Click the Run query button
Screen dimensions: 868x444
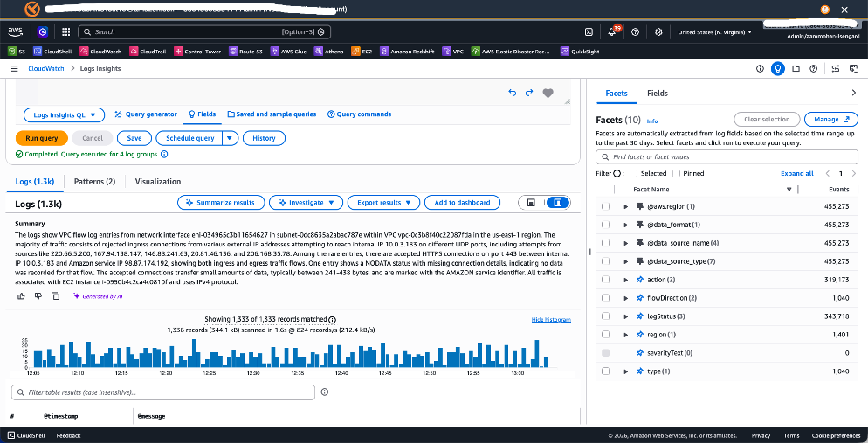click(42, 138)
